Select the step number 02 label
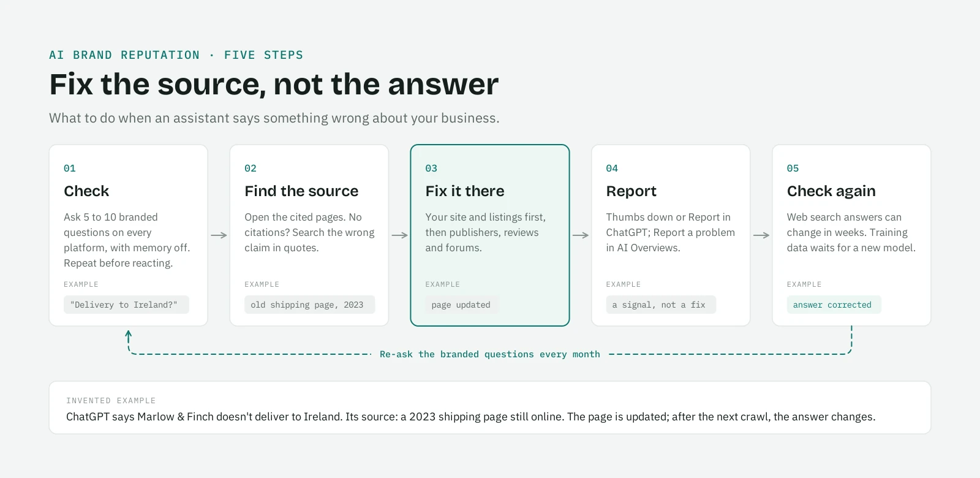The height and width of the screenshot is (478, 980). pos(251,168)
